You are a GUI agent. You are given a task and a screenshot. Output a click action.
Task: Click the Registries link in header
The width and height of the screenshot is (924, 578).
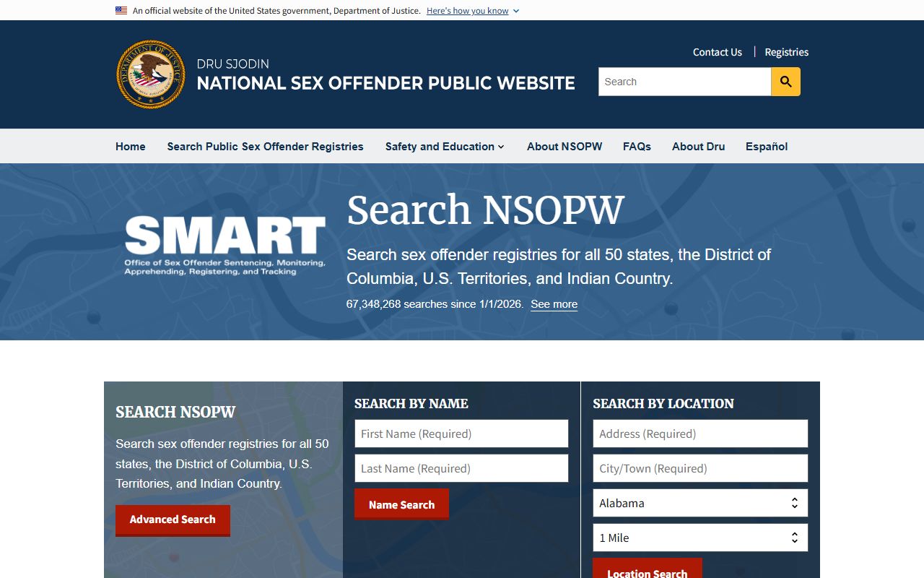tap(787, 52)
